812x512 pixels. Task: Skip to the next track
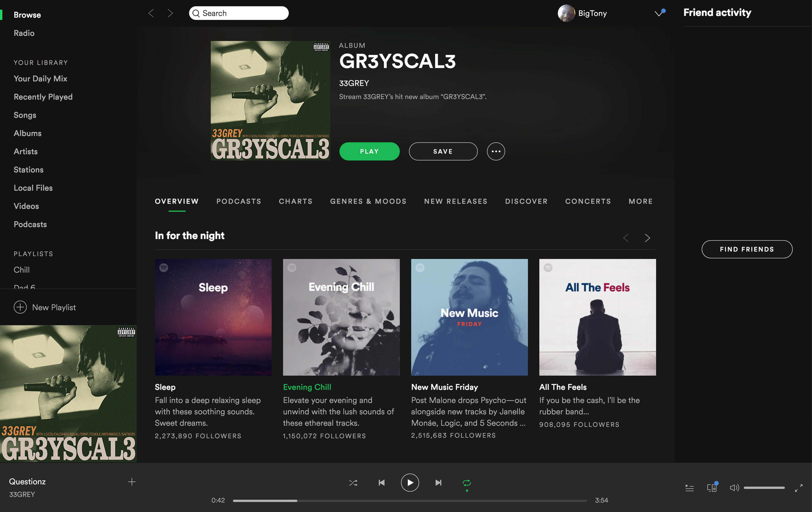438,483
